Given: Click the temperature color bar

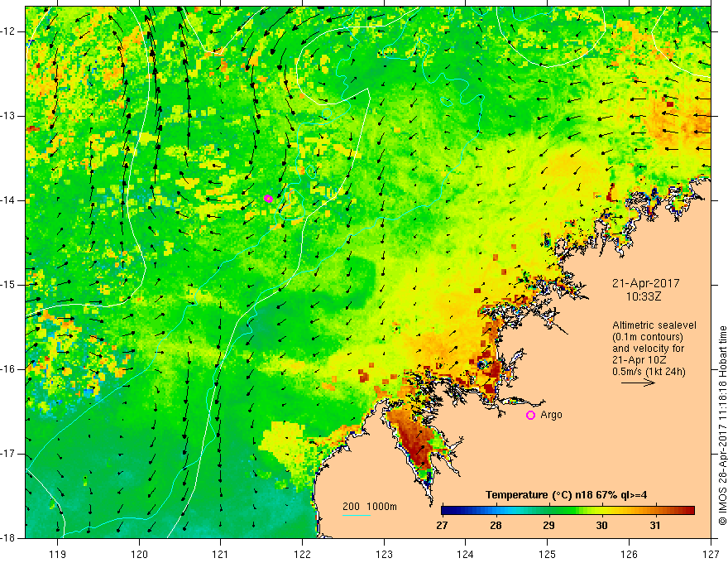Looking at the screenshot, I should point(568,511).
